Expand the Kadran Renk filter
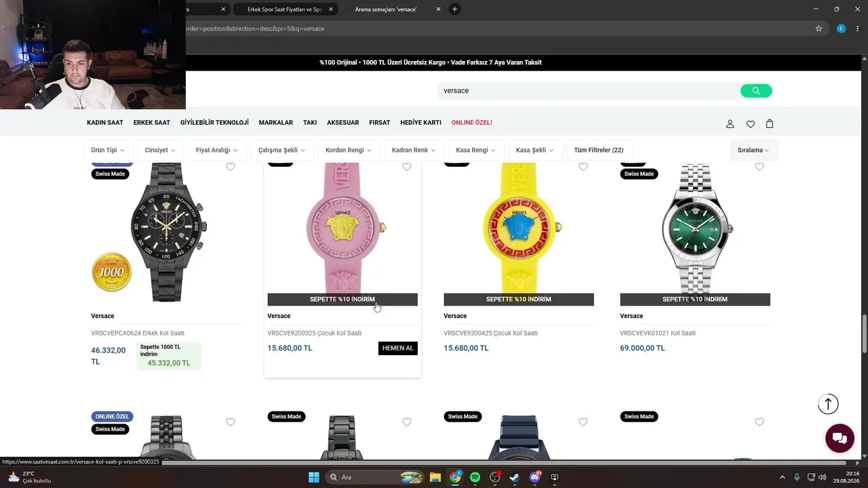The height and width of the screenshot is (488, 868). [414, 150]
